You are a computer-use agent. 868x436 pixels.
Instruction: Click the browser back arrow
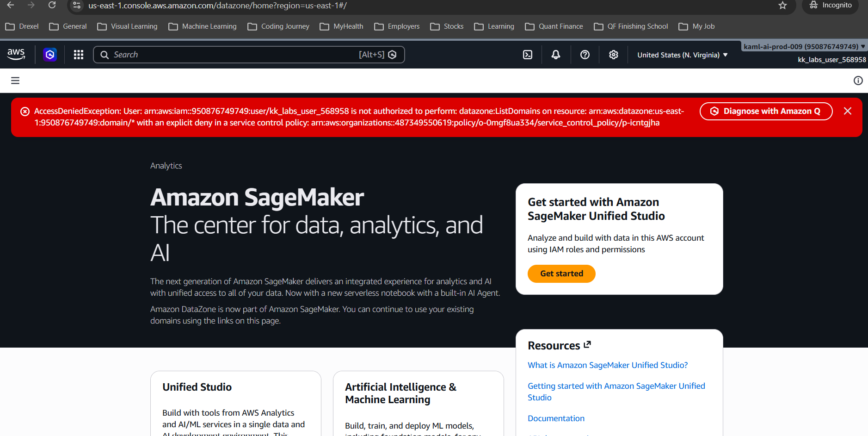point(11,5)
